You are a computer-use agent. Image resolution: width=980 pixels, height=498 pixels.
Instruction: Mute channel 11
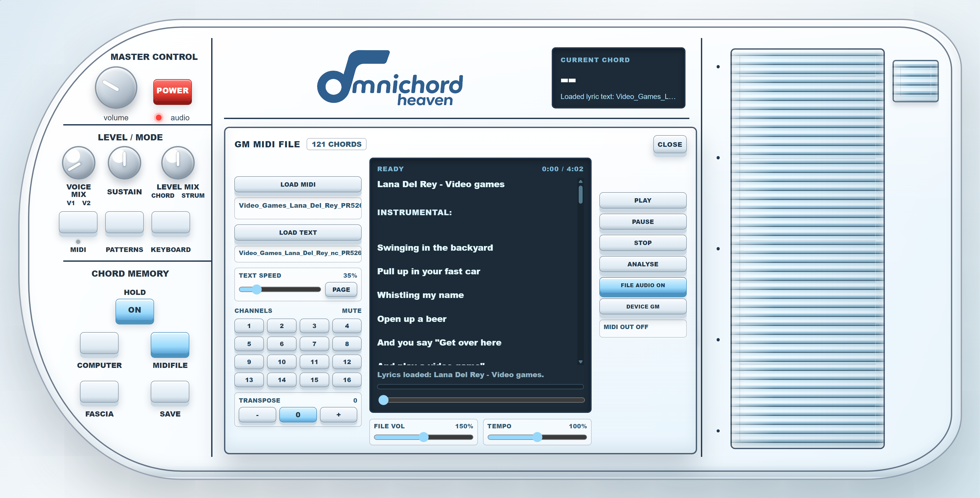click(x=314, y=362)
